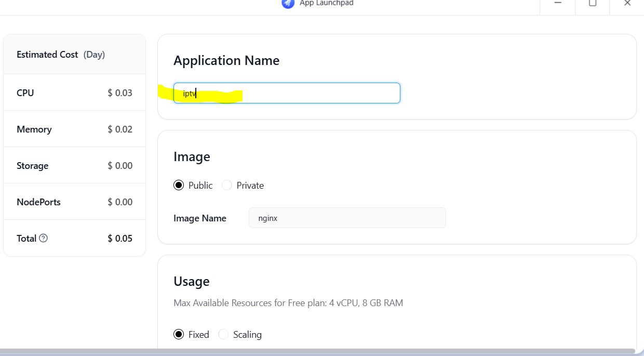Maximize the App Launchpad window
Screen dimensions: 644x356
point(593,3)
